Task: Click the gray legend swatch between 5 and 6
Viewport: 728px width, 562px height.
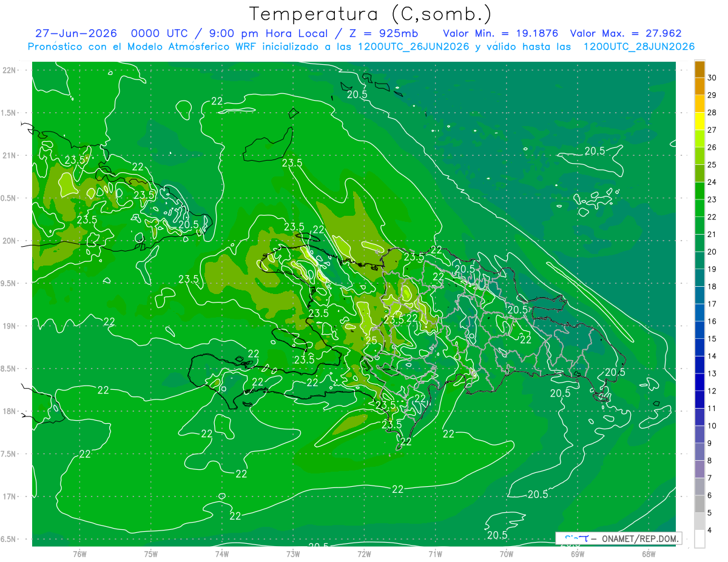Action: coord(699,504)
